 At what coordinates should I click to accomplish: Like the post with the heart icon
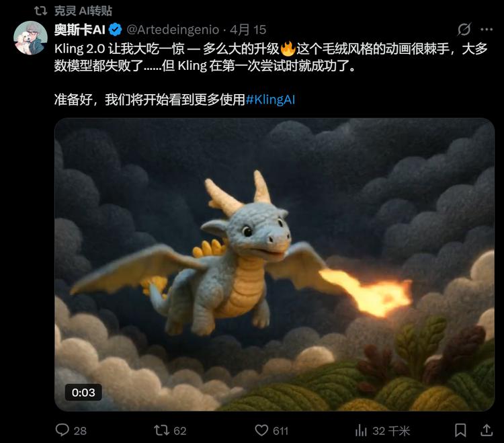tap(261, 430)
